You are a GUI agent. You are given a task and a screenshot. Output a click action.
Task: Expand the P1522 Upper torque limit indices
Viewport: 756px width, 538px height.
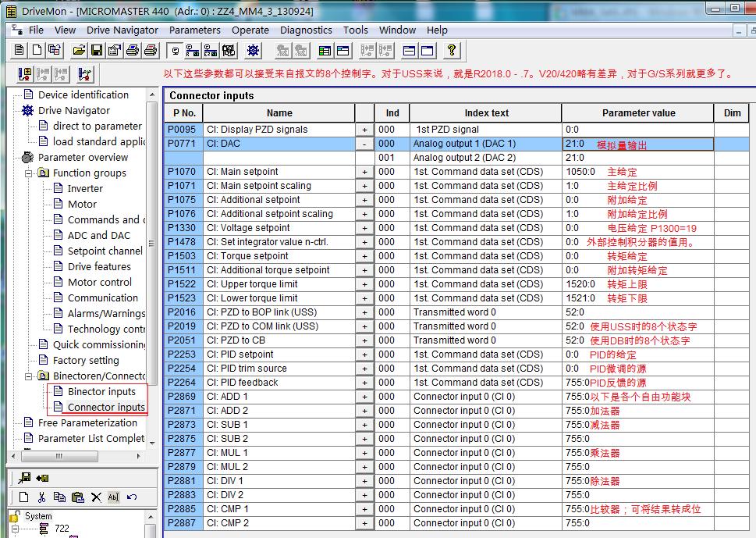364,284
